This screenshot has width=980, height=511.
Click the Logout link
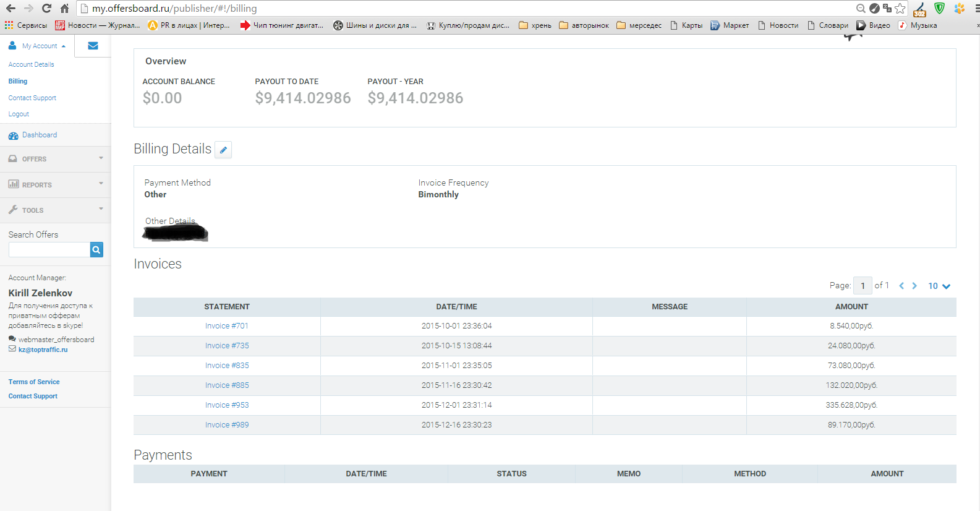tap(19, 114)
